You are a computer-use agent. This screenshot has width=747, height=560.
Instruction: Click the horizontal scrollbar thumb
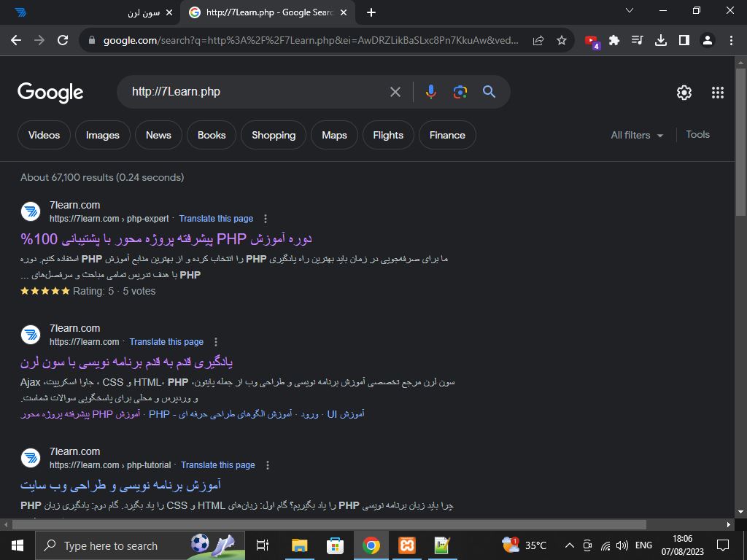329,525
